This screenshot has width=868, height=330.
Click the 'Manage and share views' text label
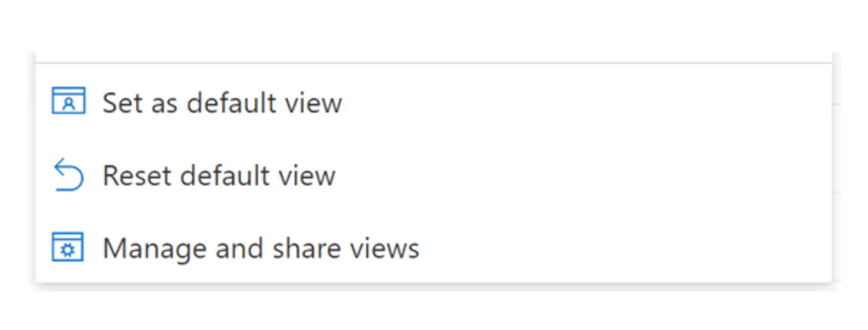pos(261,249)
